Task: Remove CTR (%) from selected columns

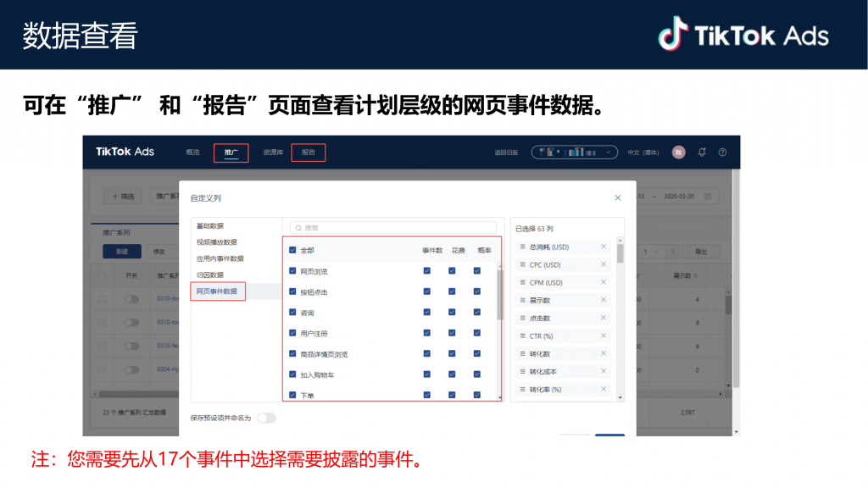Action: click(604, 335)
